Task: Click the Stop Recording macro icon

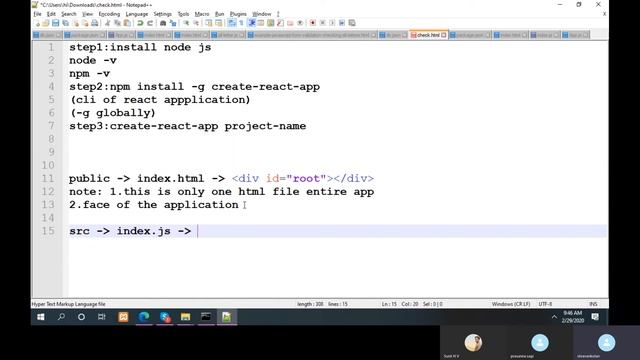Action: point(322,23)
